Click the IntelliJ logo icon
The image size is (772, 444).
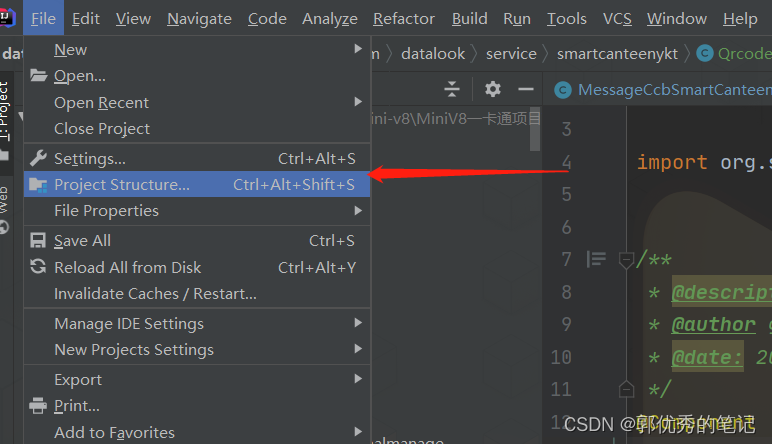[10, 18]
